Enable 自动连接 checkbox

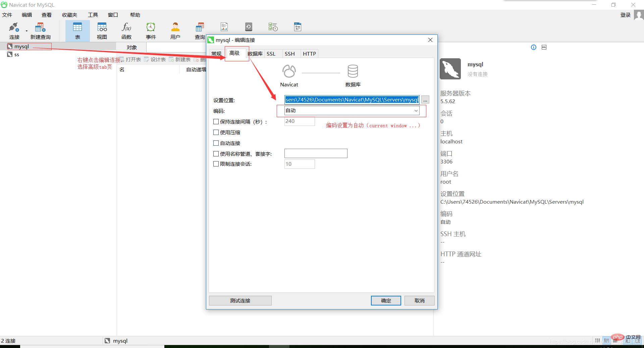pyautogui.click(x=216, y=143)
